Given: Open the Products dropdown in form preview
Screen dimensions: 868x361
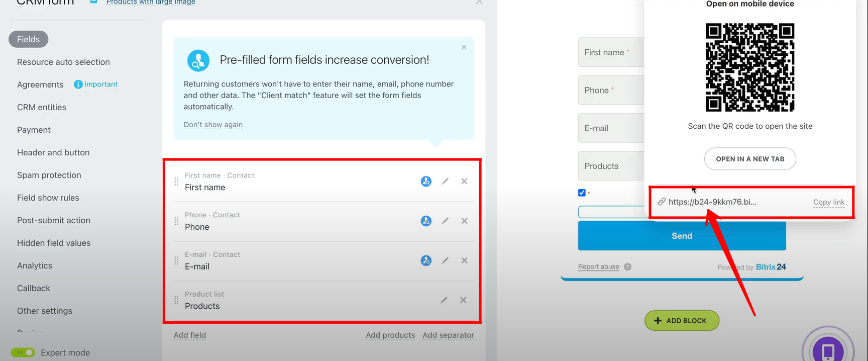Looking at the screenshot, I should pos(611,166).
